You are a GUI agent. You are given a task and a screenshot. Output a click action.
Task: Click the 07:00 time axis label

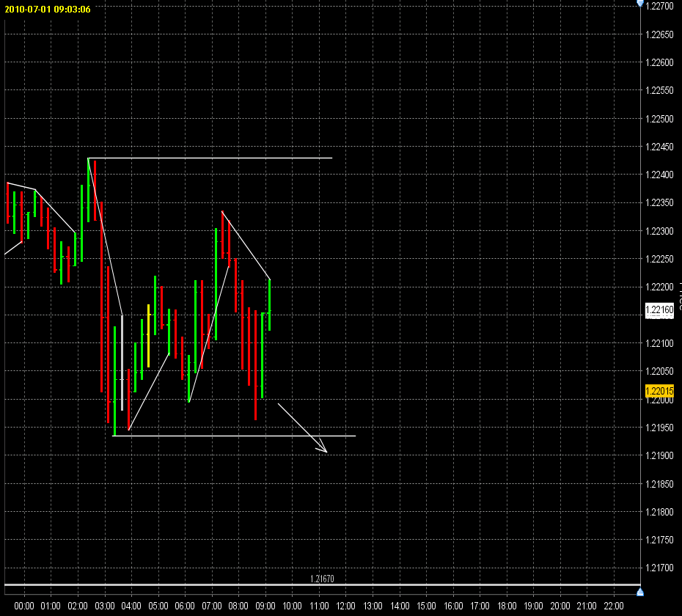coord(212,606)
